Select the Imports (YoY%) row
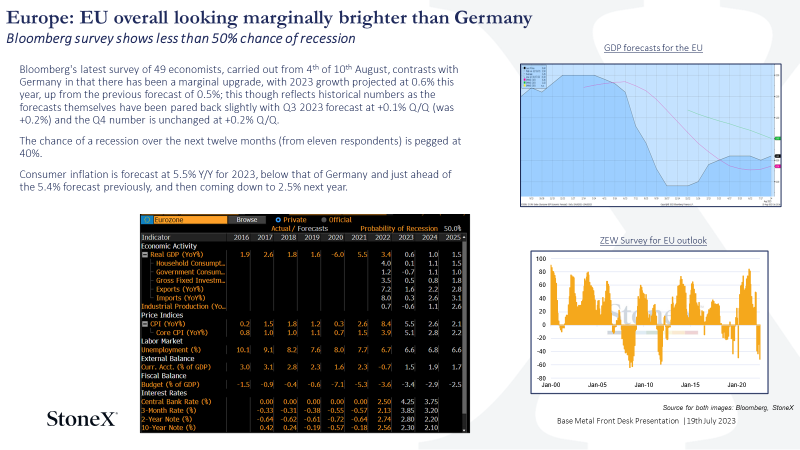 pos(301,298)
